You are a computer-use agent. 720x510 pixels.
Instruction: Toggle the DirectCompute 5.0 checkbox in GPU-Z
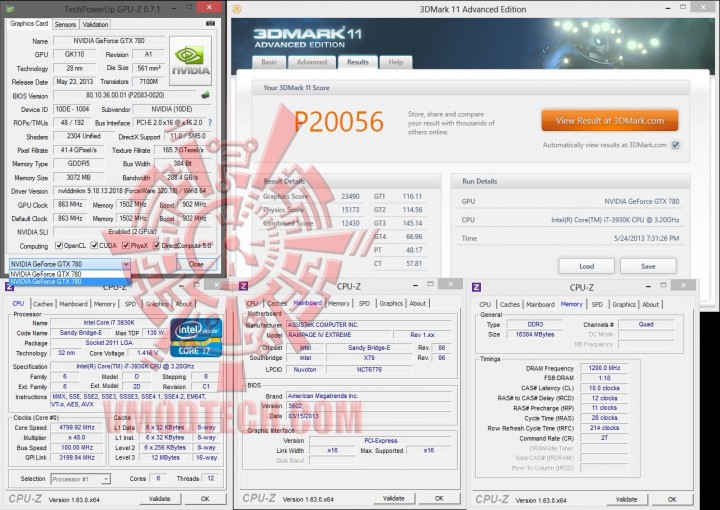pyautogui.click(x=156, y=246)
